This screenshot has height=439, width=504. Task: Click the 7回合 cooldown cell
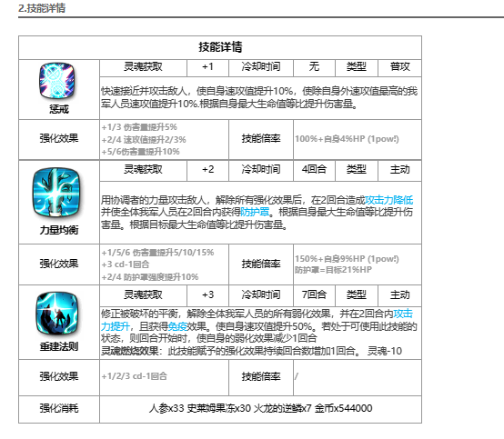point(314,294)
